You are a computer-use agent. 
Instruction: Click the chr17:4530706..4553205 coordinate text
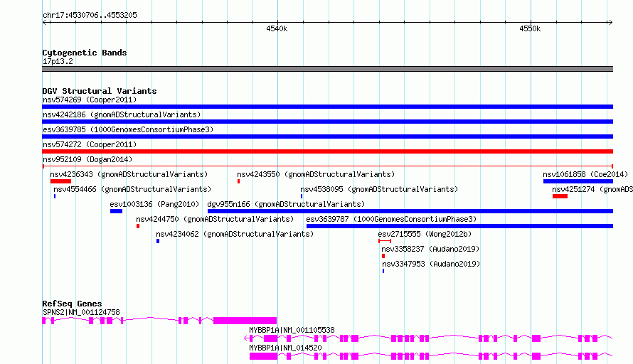coord(90,15)
